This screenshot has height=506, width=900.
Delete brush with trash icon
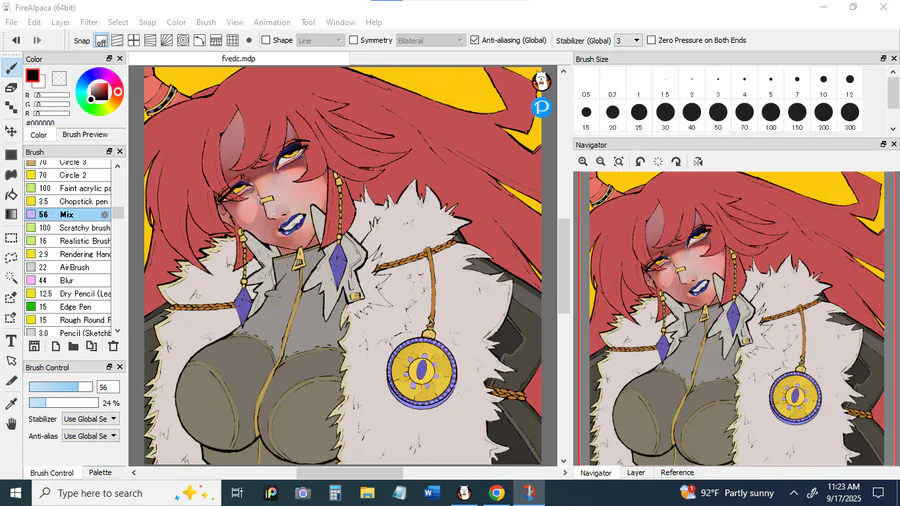pyautogui.click(x=113, y=346)
